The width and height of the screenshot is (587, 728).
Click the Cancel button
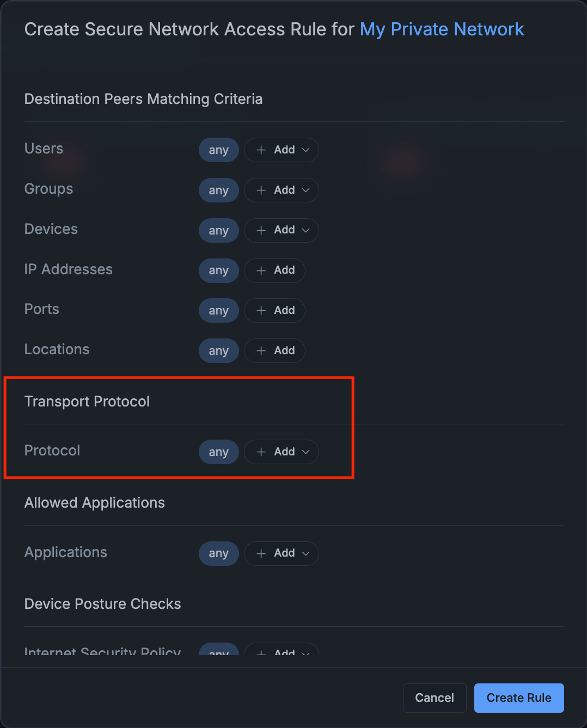tap(434, 698)
